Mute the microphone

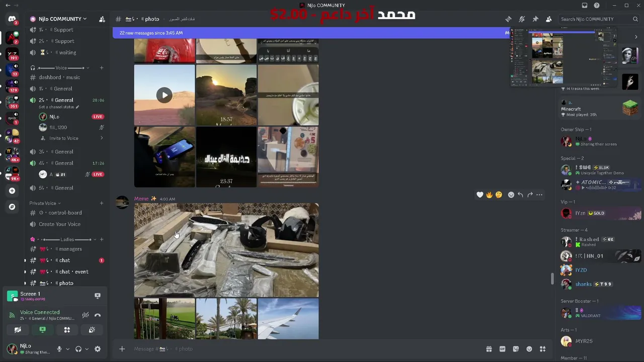click(59, 349)
